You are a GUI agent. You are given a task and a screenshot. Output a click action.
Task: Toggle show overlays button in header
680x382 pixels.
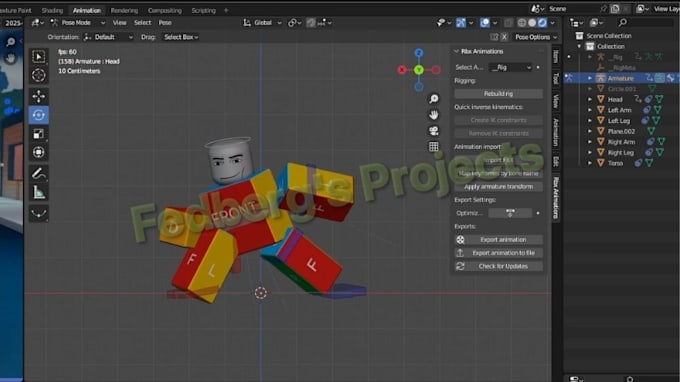485,23
